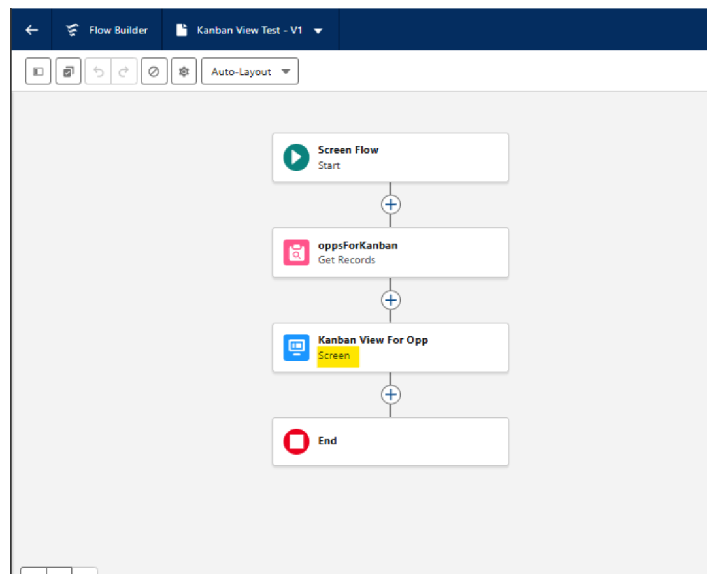Open the Auto-Layout dropdown
The height and width of the screenshot is (588, 715).
point(250,72)
